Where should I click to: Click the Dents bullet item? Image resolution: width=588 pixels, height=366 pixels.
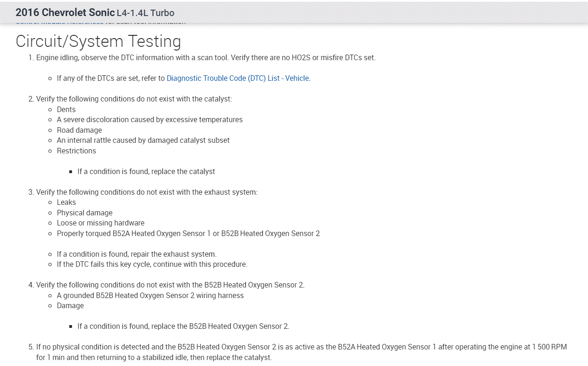(x=66, y=109)
